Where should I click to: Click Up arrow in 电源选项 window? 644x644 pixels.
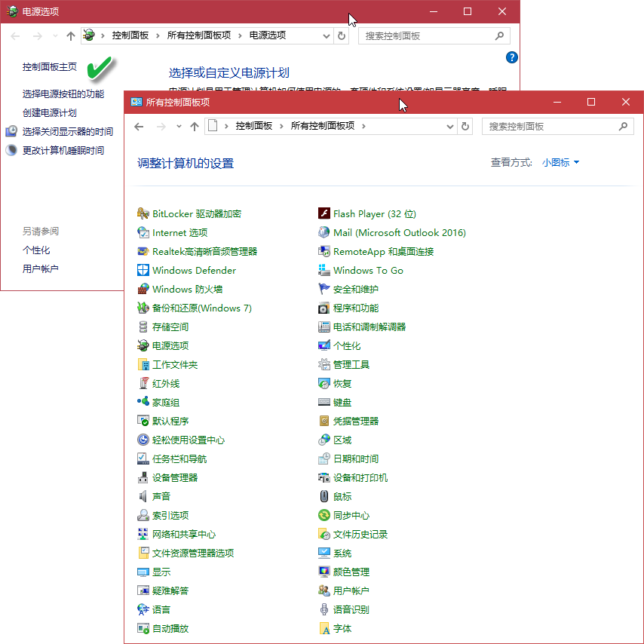pos(71,36)
